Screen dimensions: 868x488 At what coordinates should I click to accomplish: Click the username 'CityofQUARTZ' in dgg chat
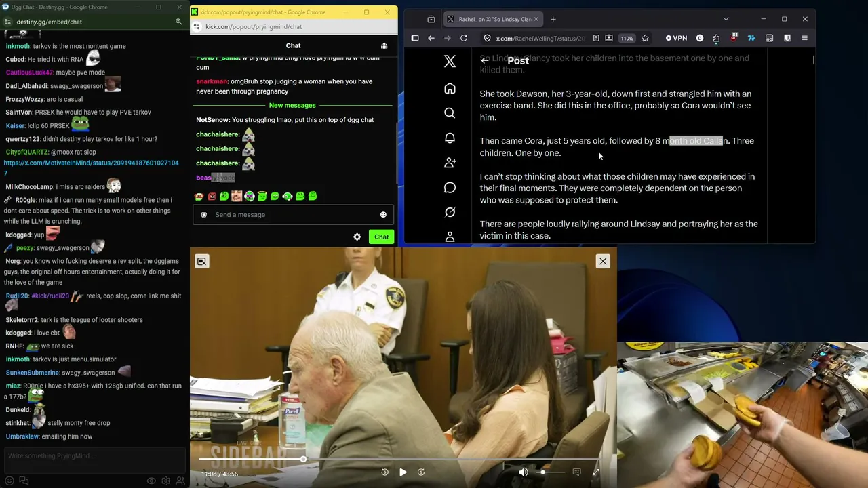tap(27, 152)
